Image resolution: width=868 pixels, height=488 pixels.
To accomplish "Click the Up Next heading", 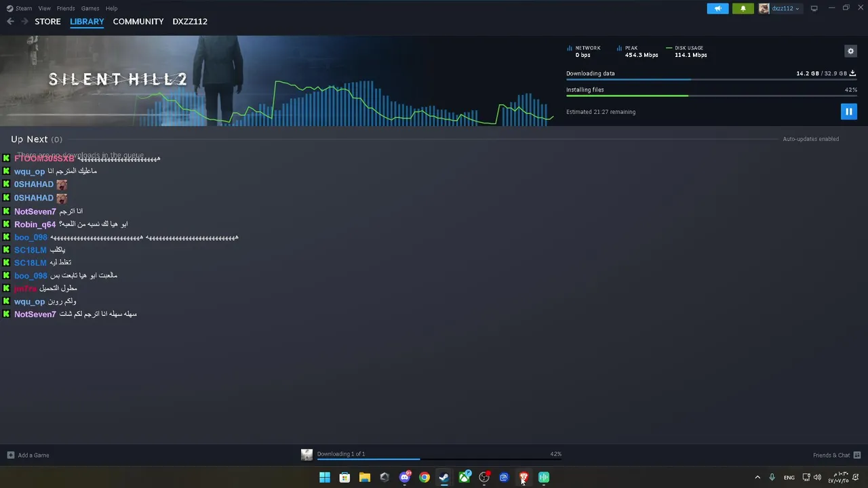I will [29, 139].
